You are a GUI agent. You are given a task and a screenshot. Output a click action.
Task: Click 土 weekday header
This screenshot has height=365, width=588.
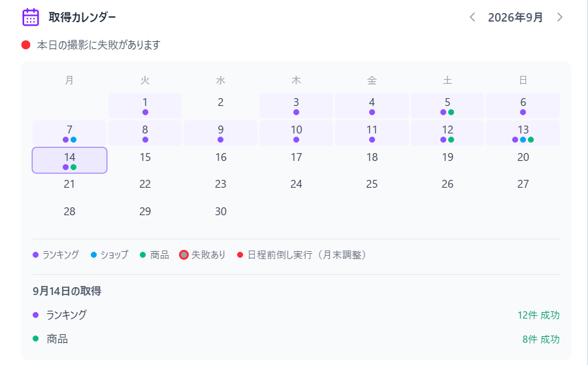point(448,80)
